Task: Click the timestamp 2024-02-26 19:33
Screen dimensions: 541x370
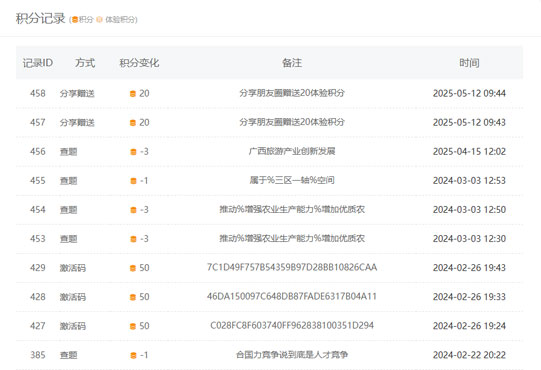Action: tap(469, 297)
